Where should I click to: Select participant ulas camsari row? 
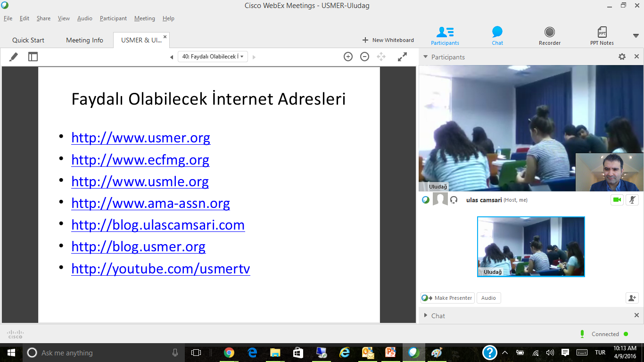click(x=531, y=200)
